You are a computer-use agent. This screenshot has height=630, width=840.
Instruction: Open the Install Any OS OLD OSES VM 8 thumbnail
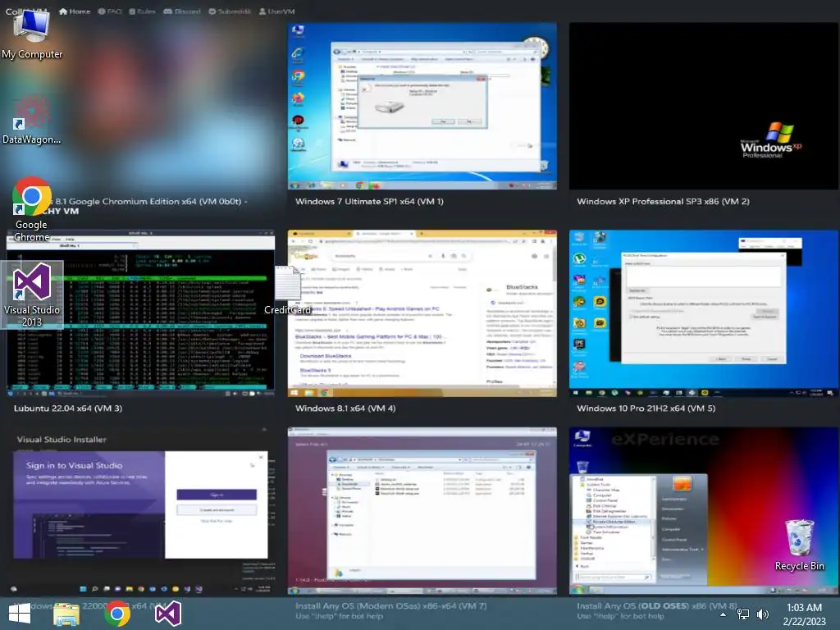[704, 510]
